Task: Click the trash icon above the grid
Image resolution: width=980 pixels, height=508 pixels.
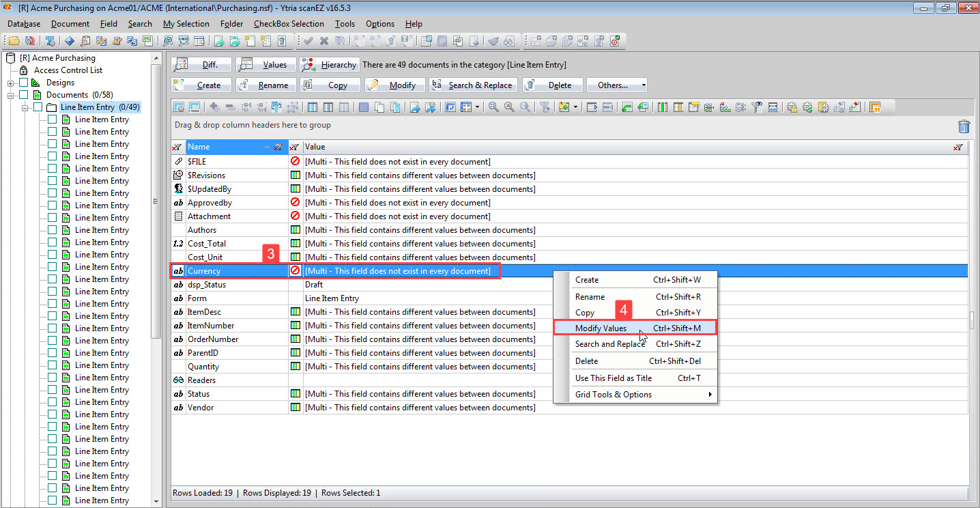Action: [x=964, y=126]
